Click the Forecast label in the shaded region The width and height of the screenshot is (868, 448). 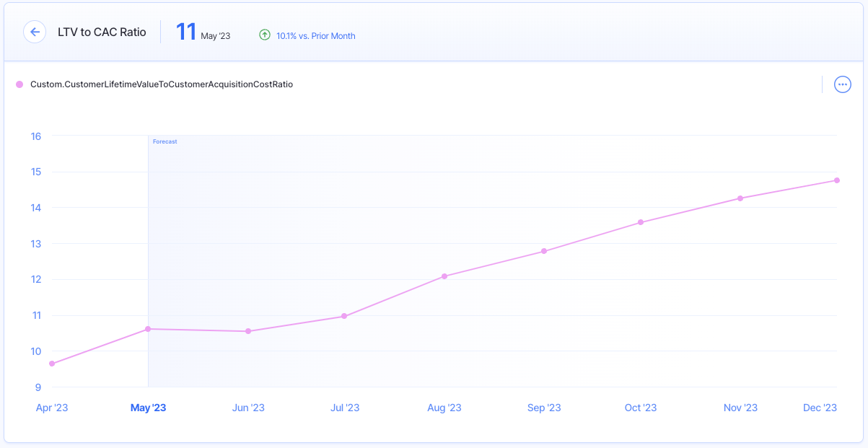[x=165, y=141]
